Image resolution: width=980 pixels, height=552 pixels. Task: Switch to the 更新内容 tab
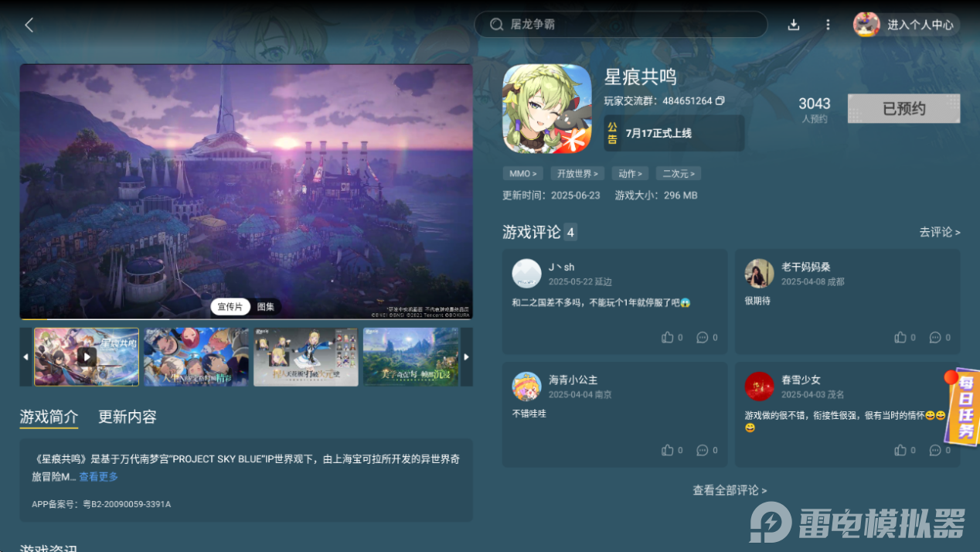click(126, 417)
